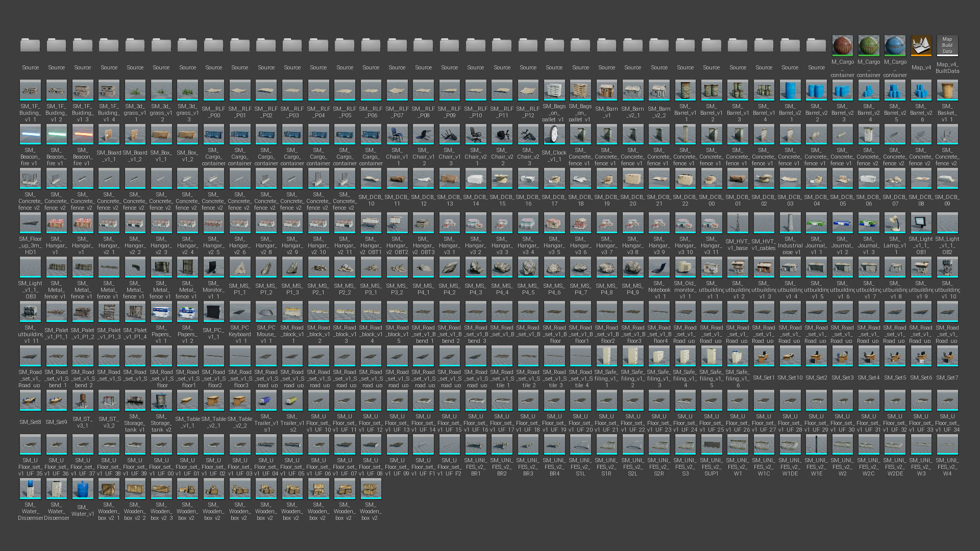Screen dimensions: 980x551
Task: Select the SM_Old_monitor asset thumbnail
Action: pyautogui.click(x=685, y=268)
